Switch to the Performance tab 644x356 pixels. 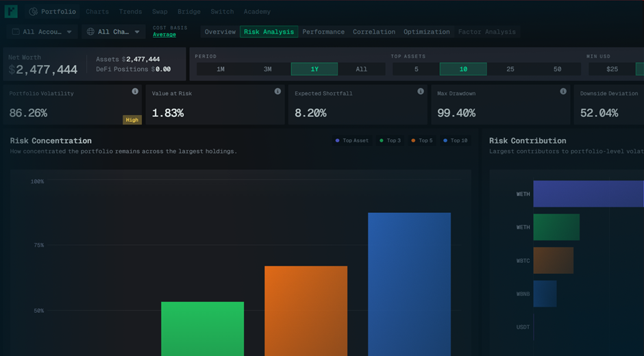323,31
